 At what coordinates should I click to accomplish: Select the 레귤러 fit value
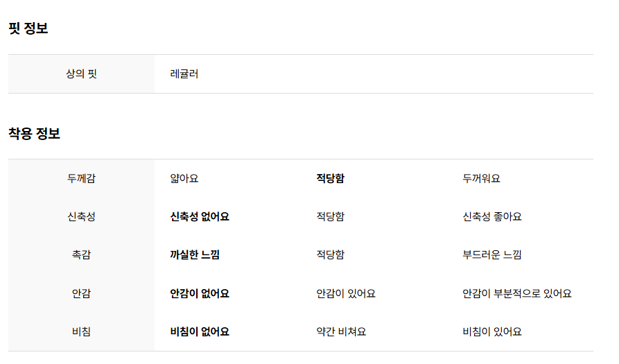[x=184, y=73]
